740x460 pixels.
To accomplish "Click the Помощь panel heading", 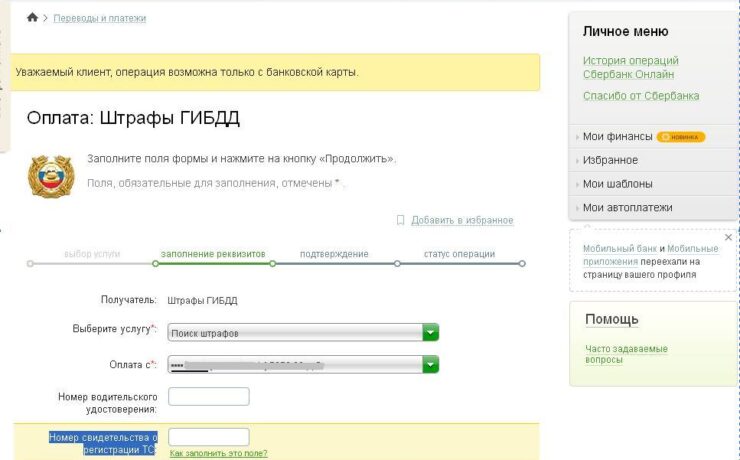I will point(612,319).
